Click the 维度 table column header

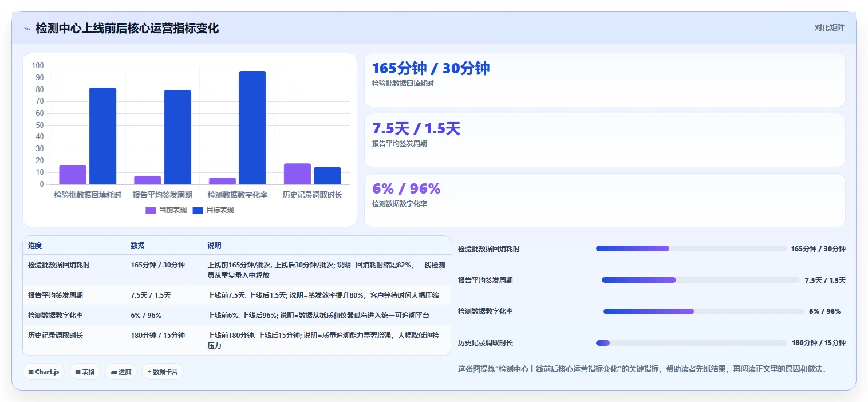35,246
